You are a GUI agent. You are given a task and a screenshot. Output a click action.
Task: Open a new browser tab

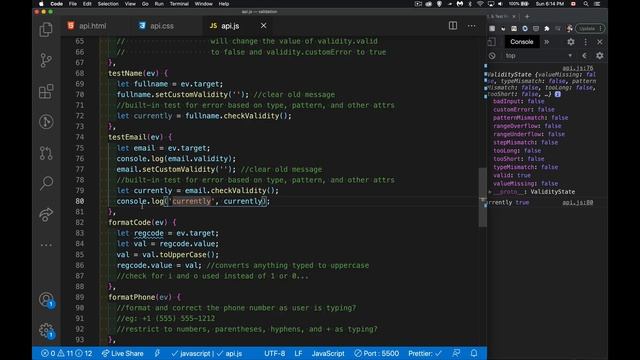point(527,16)
